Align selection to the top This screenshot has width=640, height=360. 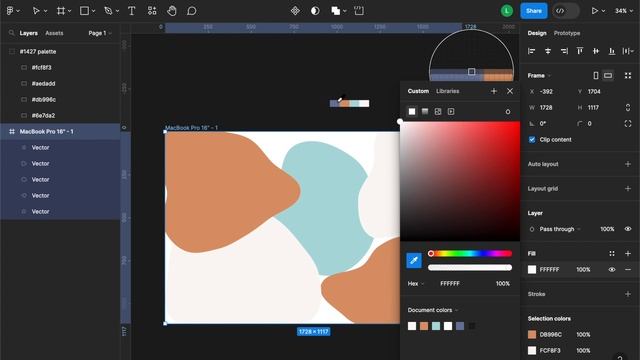[580, 51]
